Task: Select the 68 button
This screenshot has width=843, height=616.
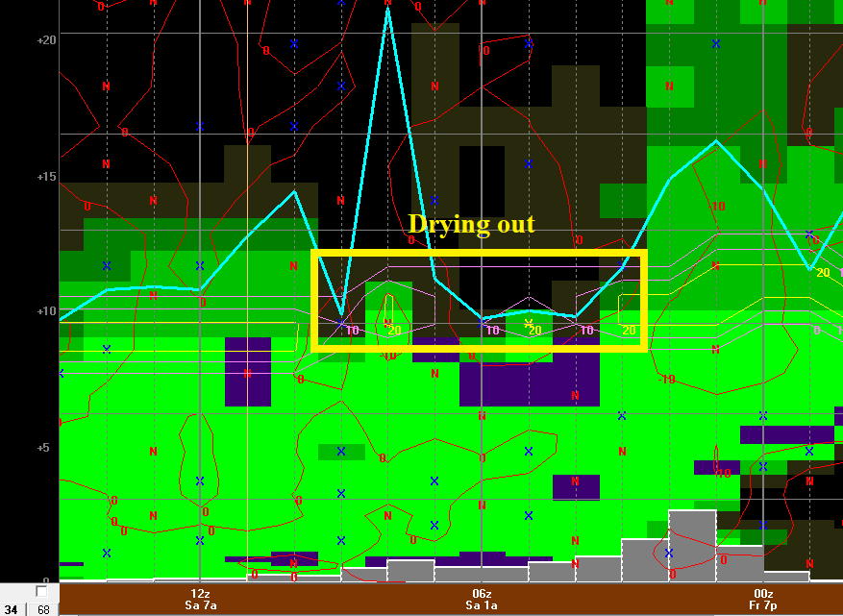Action: tap(43, 609)
